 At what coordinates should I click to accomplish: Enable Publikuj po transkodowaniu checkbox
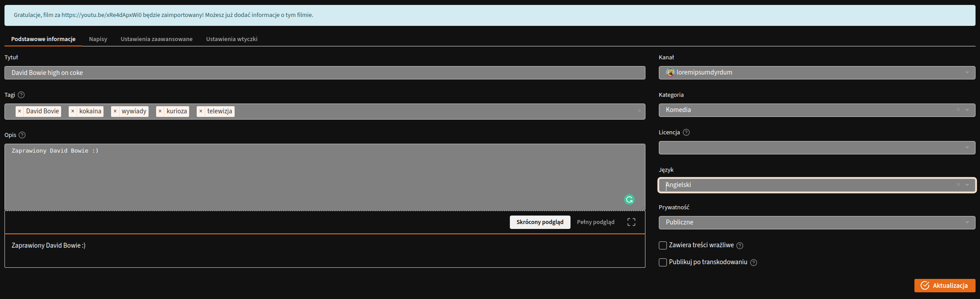663,262
